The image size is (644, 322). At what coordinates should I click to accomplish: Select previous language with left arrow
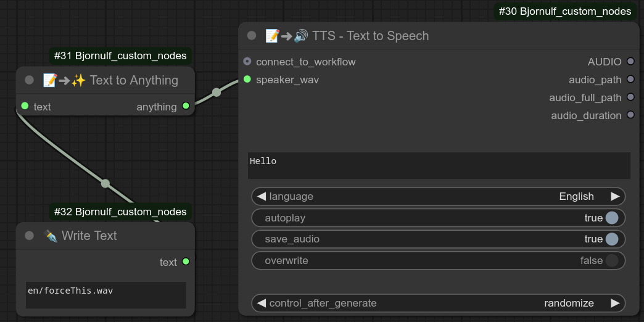[x=262, y=196]
